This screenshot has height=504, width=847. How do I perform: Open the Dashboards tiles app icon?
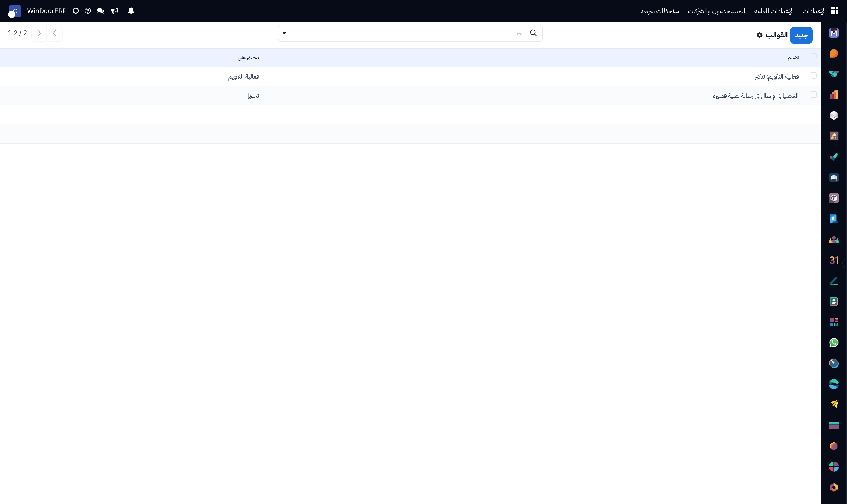click(x=834, y=322)
